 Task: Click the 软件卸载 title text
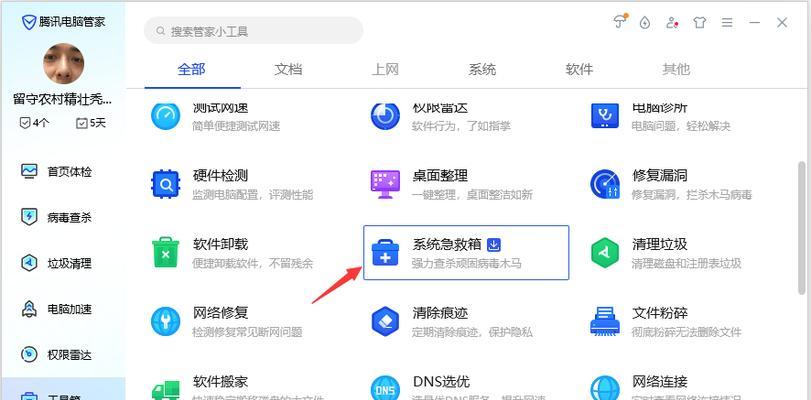(220, 244)
